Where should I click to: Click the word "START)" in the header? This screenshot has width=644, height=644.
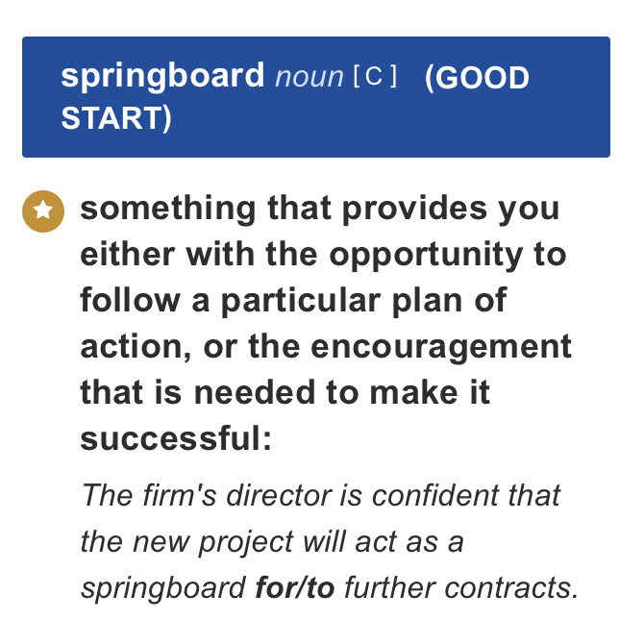pos(116,118)
